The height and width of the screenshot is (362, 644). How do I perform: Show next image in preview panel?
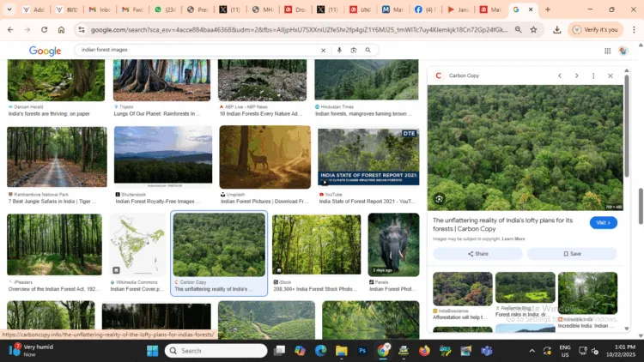tap(576, 75)
